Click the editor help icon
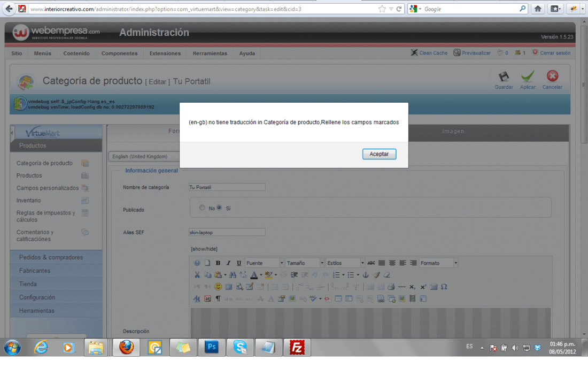This screenshot has height=368, width=588. [x=197, y=263]
